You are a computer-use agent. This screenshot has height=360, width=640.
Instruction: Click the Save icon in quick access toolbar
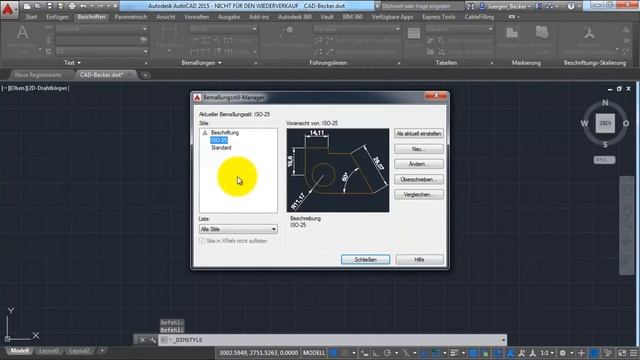tap(49, 6)
